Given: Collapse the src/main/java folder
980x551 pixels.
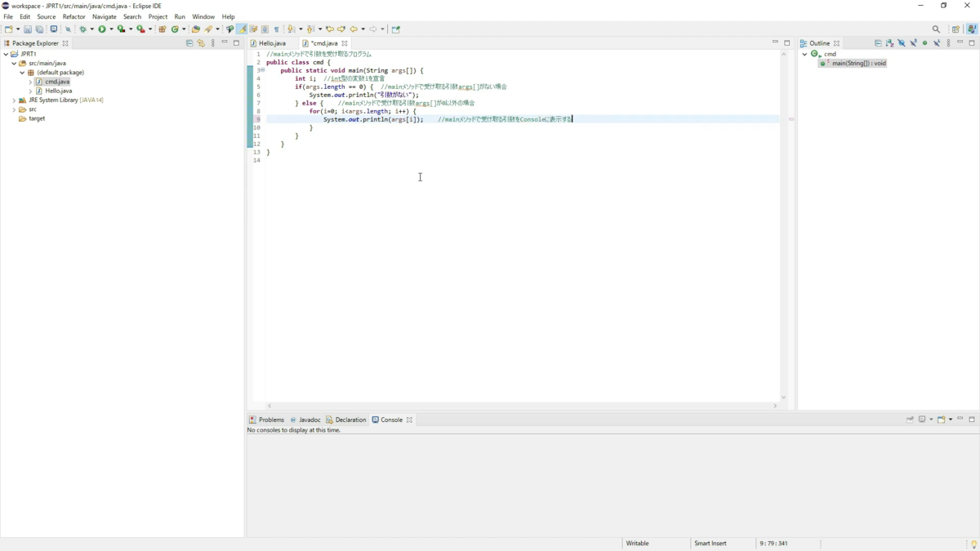Looking at the screenshot, I should [14, 63].
